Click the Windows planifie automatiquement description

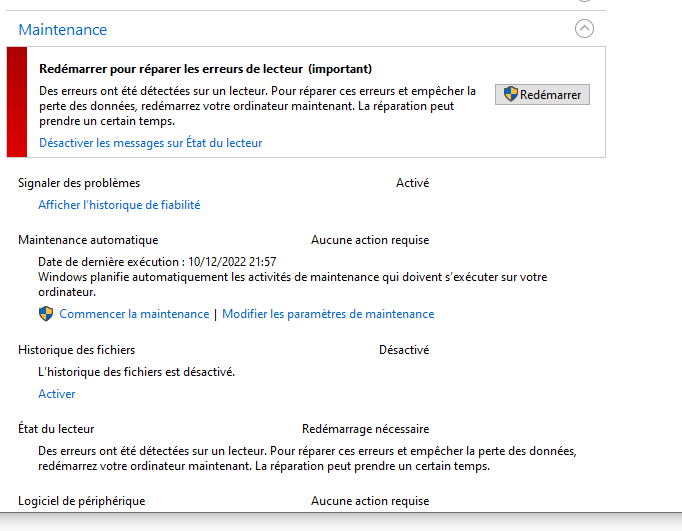[292, 284]
